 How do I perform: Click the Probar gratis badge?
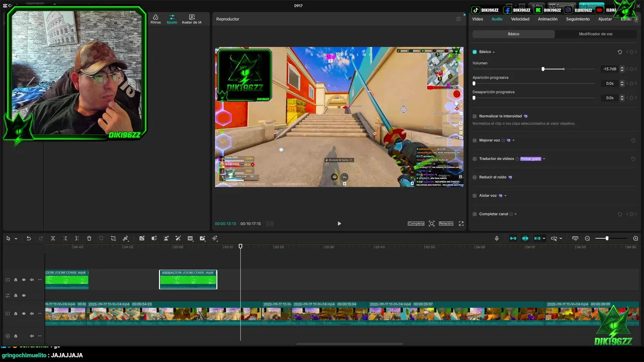coord(531,159)
